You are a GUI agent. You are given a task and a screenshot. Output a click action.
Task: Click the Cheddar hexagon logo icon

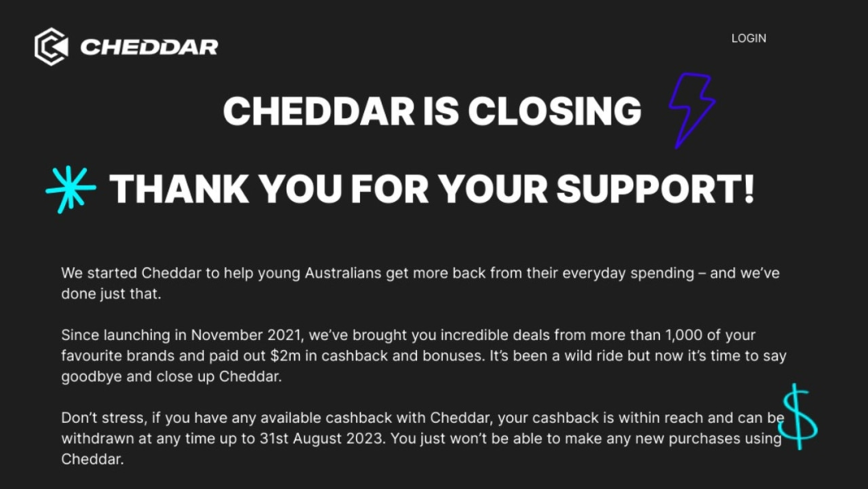click(x=51, y=46)
